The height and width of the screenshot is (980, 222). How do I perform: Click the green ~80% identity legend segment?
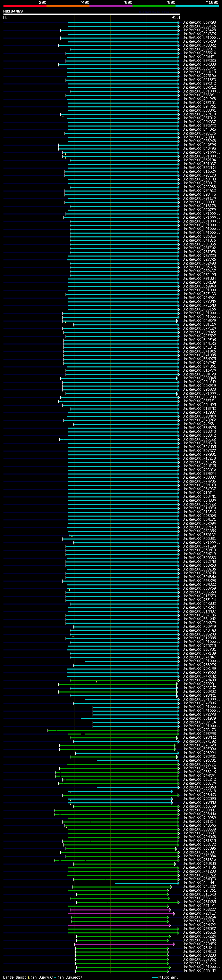(154, 6)
